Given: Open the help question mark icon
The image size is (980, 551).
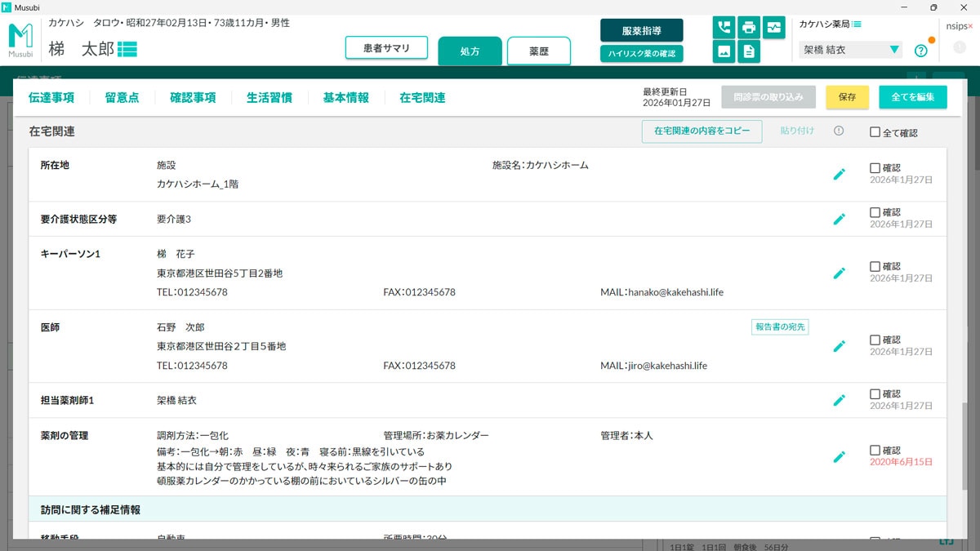Looking at the screenshot, I should (922, 49).
